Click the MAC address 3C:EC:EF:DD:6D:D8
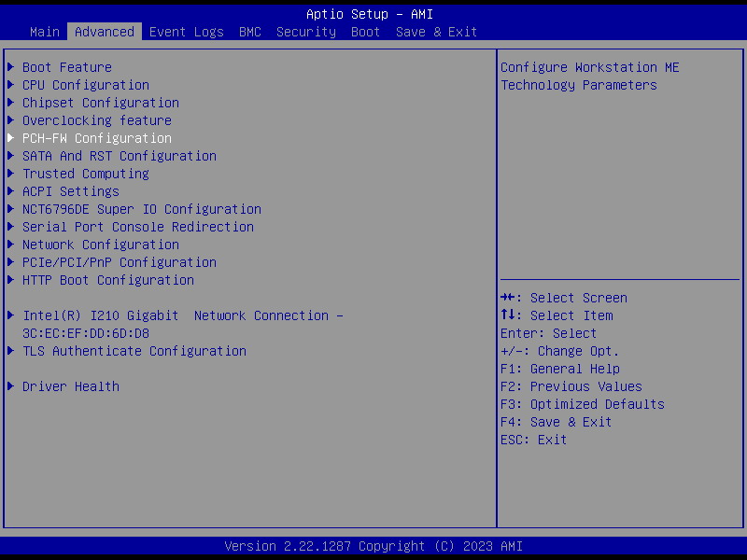 [x=86, y=333]
